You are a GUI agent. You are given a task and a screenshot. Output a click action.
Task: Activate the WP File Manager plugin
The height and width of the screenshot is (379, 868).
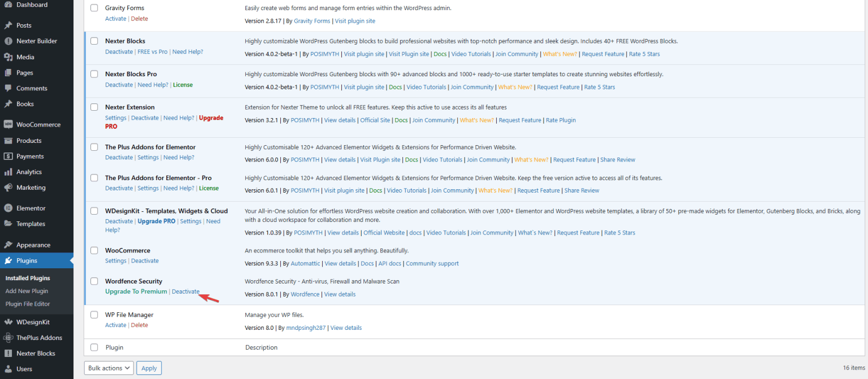click(115, 325)
